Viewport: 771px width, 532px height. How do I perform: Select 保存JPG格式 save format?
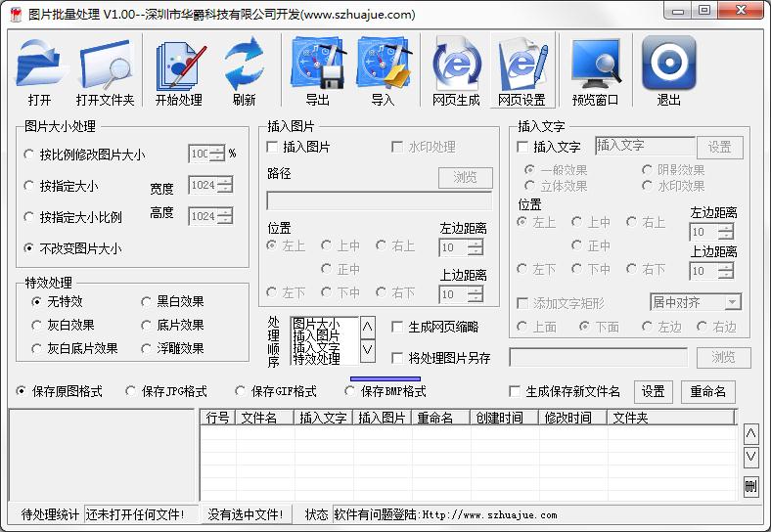(166, 391)
